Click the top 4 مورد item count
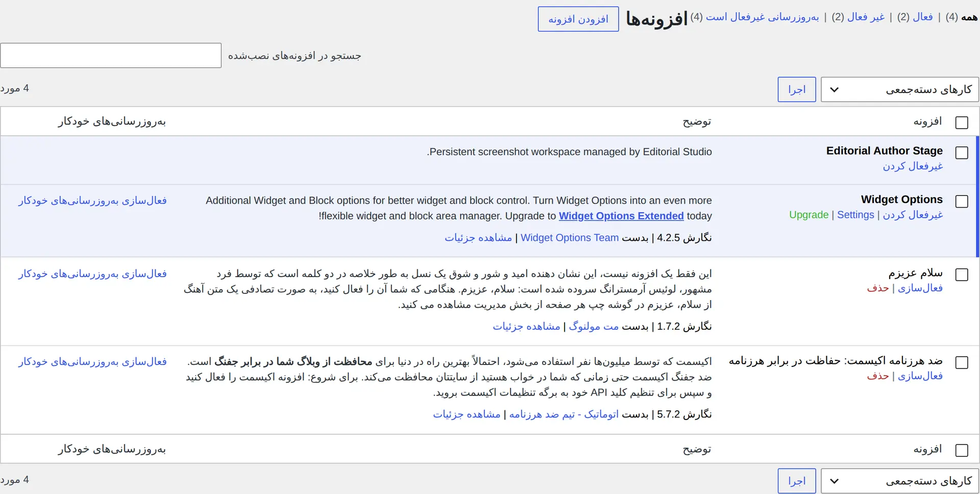 pos(14,88)
